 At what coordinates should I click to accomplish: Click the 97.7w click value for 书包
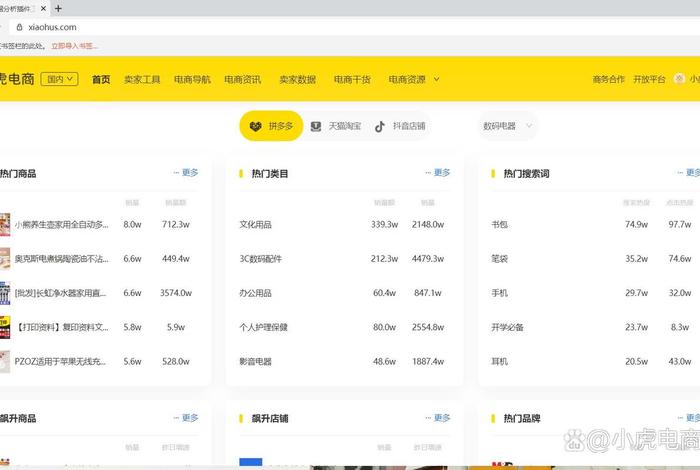point(679,225)
